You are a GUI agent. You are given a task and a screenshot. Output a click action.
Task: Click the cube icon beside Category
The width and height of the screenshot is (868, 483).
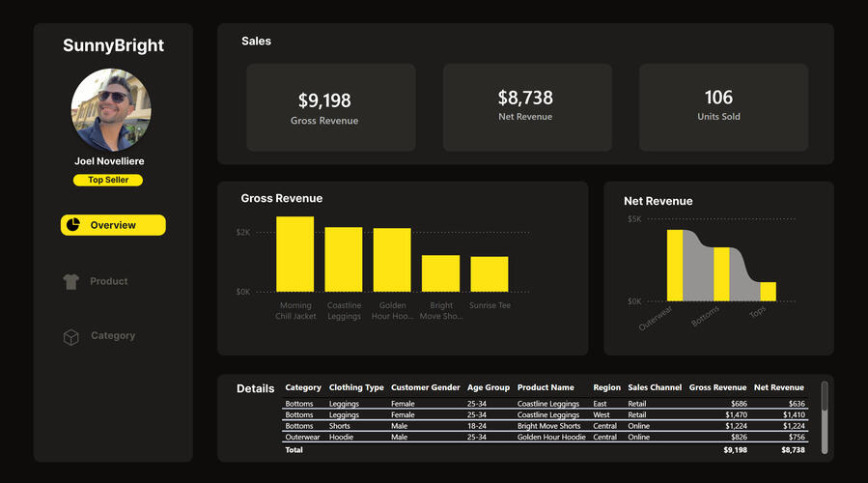[x=70, y=336]
